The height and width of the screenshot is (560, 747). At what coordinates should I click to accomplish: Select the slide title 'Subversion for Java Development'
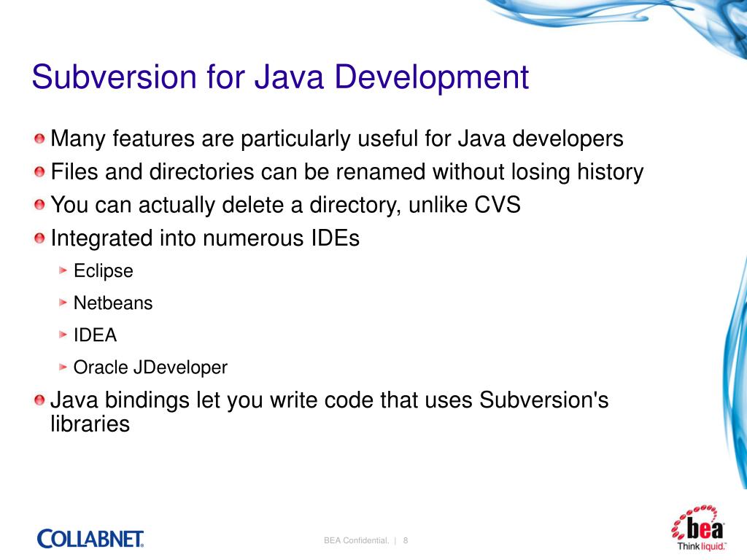tap(280, 77)
